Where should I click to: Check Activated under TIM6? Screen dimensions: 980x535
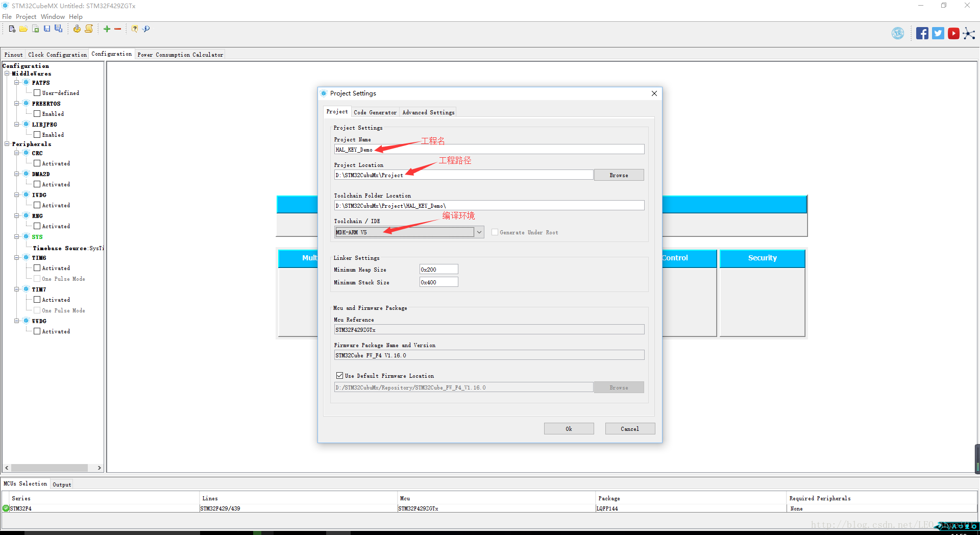coord(37,268)
